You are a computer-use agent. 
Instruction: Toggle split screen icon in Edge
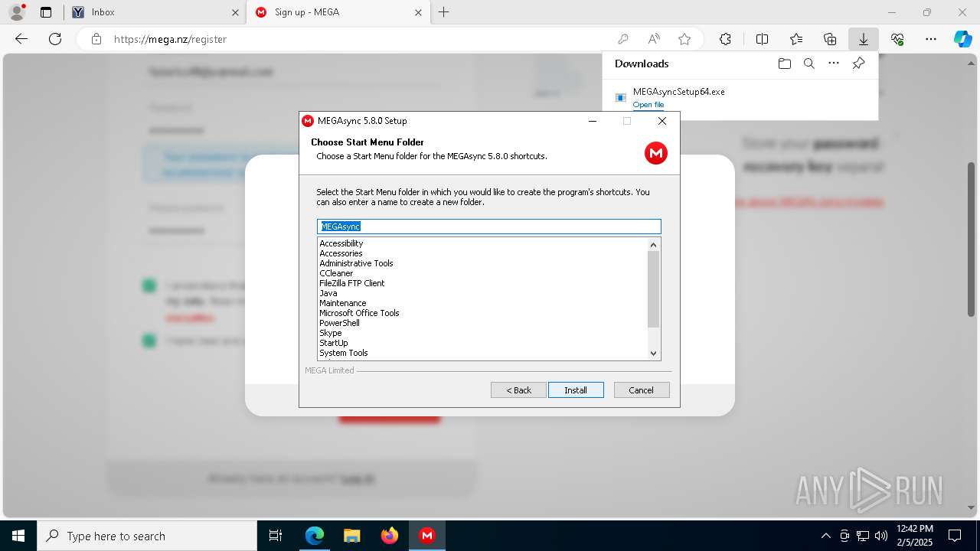(763, 39)
